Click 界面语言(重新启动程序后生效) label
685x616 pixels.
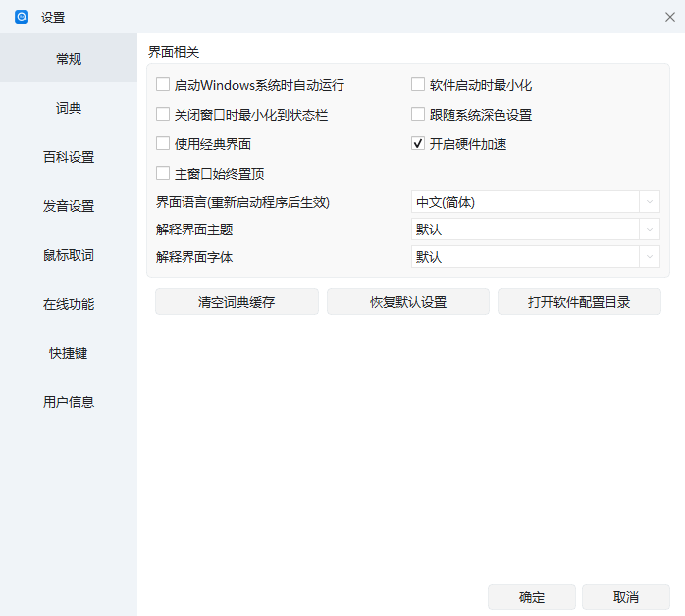(x=242, y=202)
